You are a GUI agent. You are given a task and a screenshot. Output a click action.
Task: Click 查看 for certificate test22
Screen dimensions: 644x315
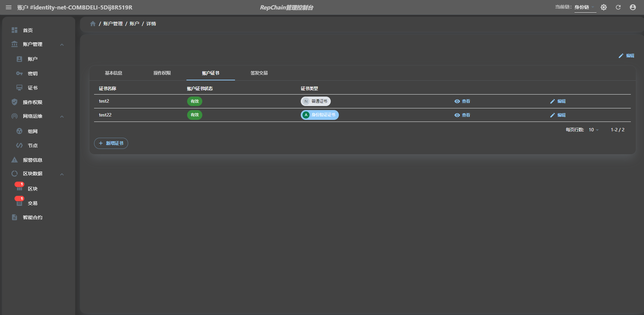coord(462,115)
